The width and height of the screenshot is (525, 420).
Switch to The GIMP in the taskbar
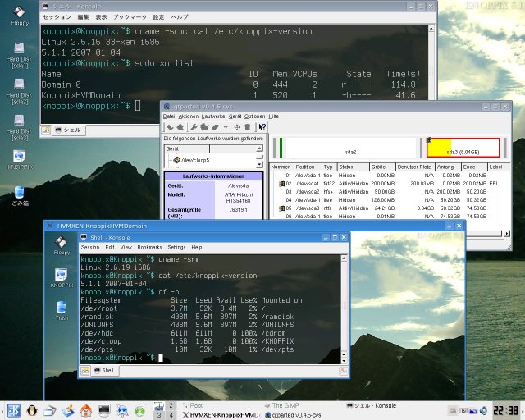click(282, 405)
